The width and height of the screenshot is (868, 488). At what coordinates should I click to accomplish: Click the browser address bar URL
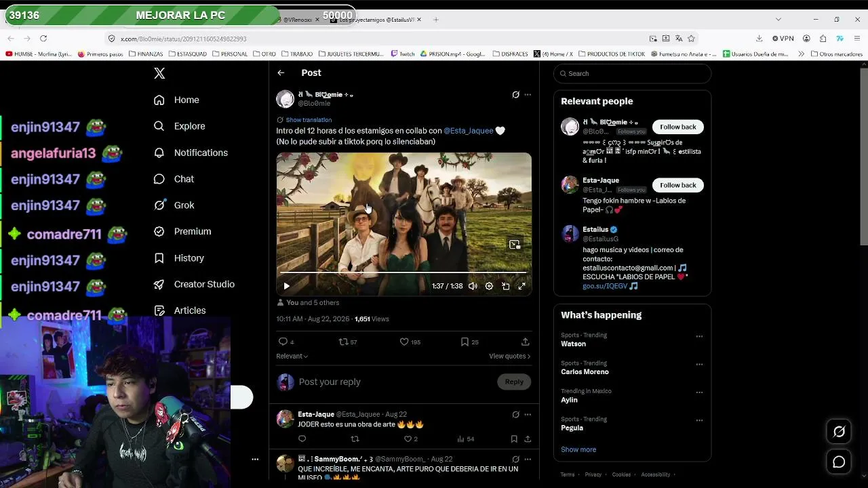click(x=183, y=39)
